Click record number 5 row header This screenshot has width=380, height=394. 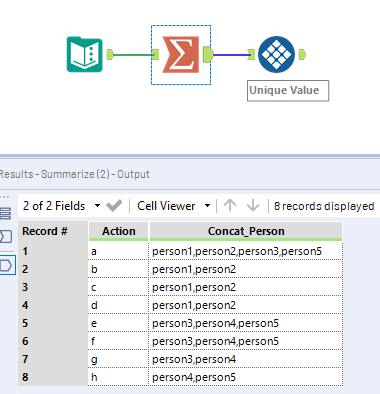(53, 323)
